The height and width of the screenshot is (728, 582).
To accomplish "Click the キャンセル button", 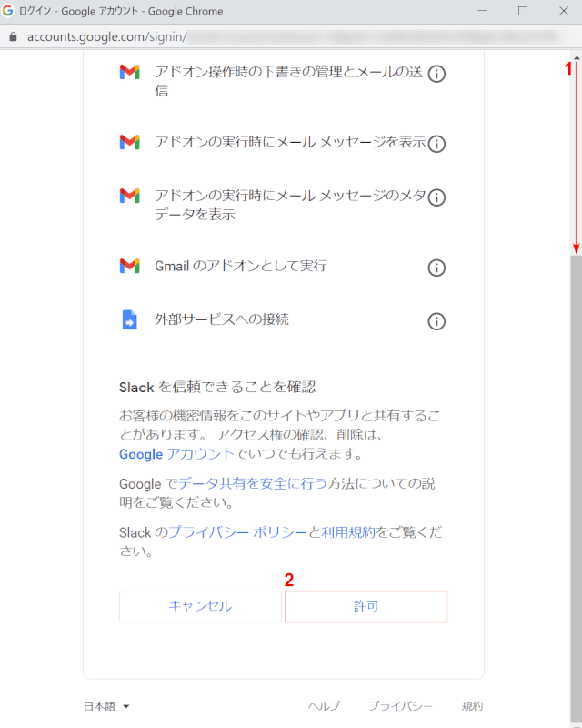I will [x=200, y=606].
